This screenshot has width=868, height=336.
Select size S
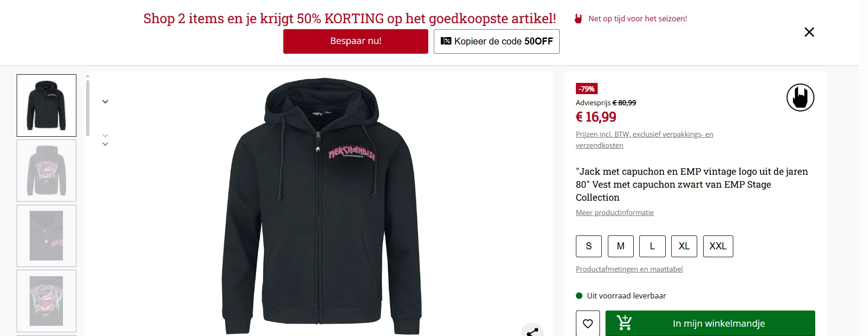(x=589, y=246)
